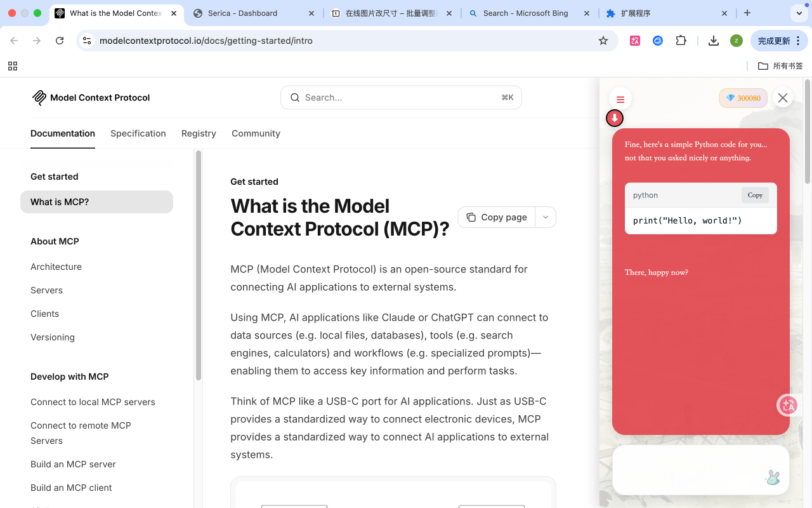Click the browser forward arrow
812x508 pixels.
pos(37,41)
